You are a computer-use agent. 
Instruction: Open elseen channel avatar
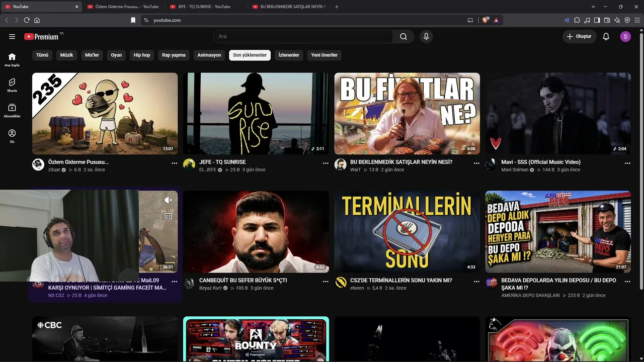click(x=341, y=283)
